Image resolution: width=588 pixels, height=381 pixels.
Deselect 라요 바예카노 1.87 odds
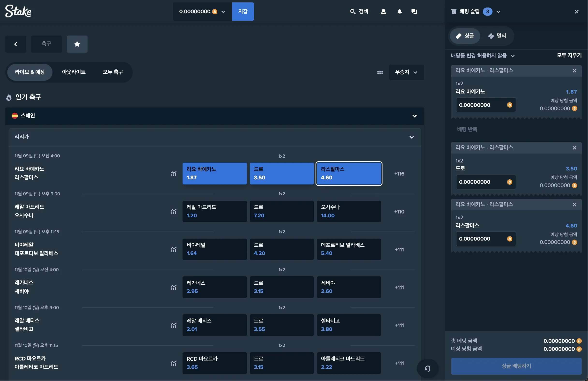tap(214, 173)
